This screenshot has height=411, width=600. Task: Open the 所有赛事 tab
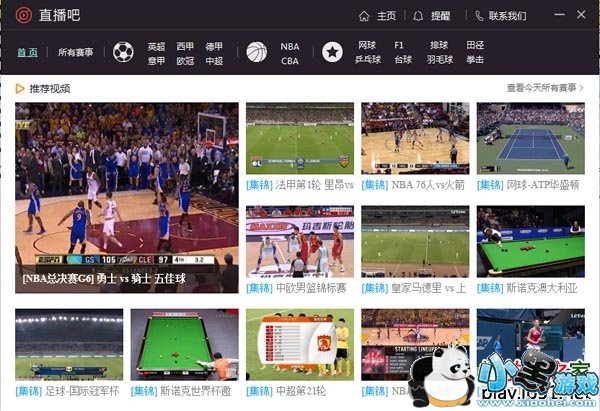[75, 52]
